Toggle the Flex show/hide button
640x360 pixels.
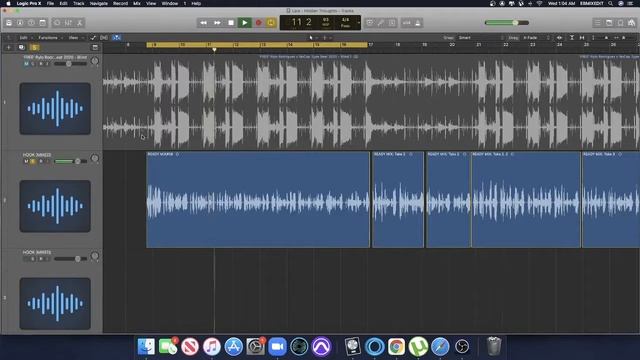pos(104,38)
